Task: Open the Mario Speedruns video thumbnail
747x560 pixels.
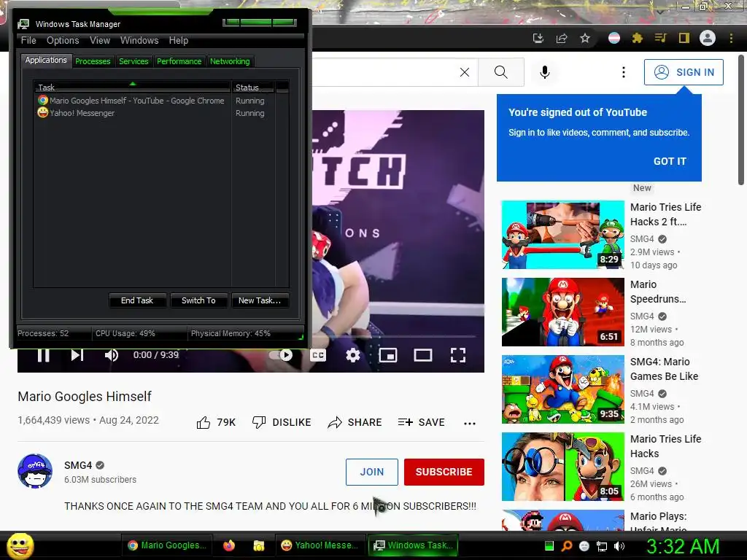Action: [563, 312]
